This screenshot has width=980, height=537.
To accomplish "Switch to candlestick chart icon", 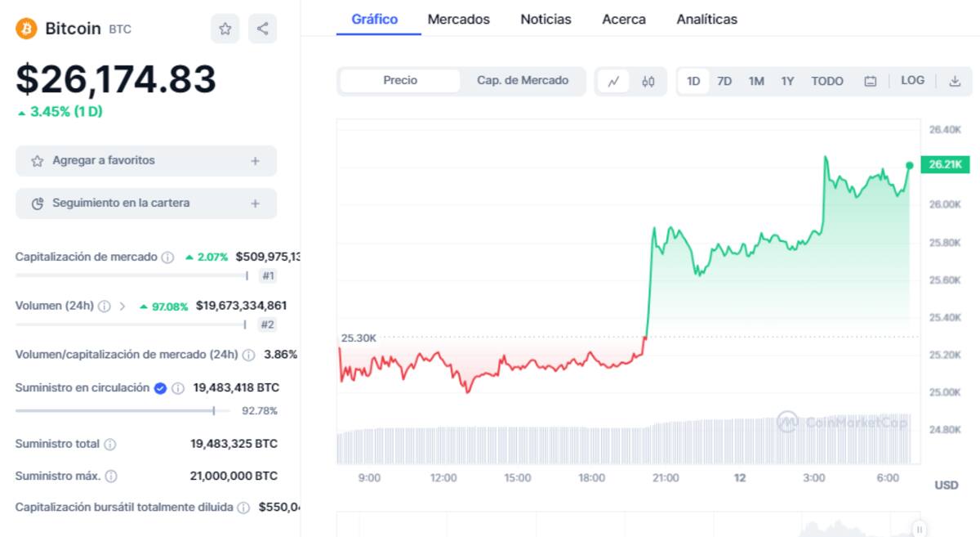I will [x=648, y=81].
